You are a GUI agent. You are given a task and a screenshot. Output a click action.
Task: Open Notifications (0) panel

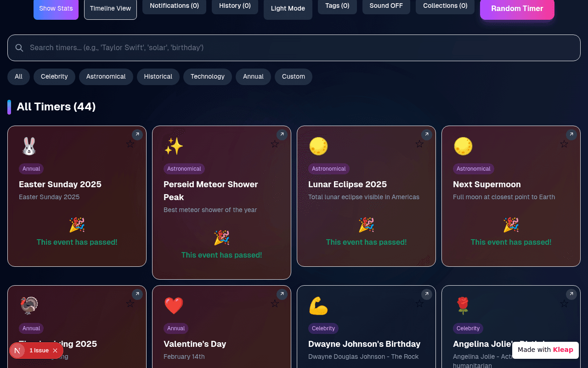(174, 6)
